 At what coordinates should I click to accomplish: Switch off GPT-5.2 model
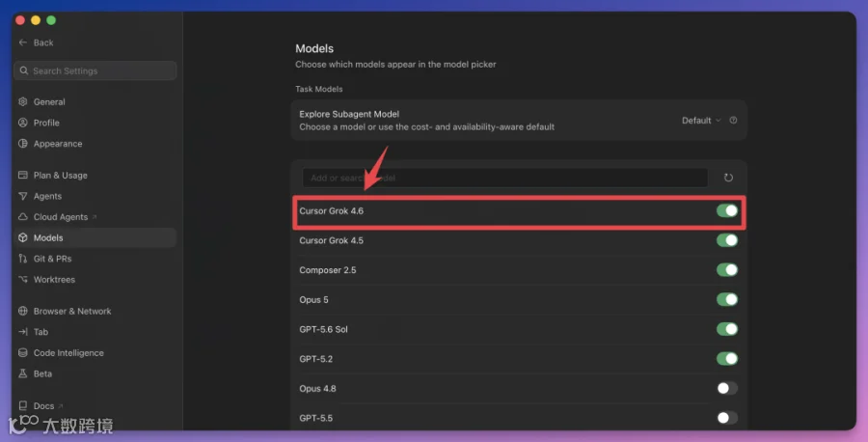[727, 359]
